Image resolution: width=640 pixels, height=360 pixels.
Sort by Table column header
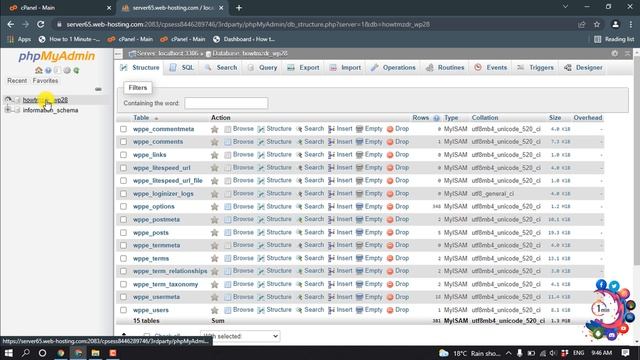pyautogui.click(x=141, y=118)
